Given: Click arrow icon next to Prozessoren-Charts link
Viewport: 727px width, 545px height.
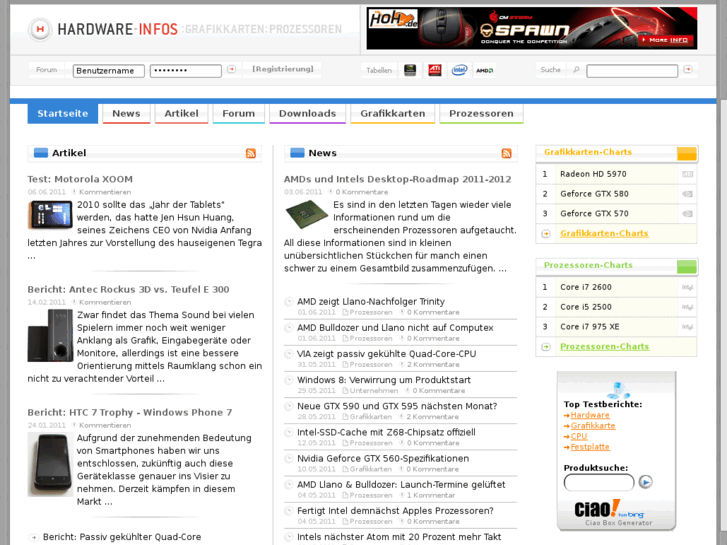Looking at the screenshot, I should click(x=546, y=347).
